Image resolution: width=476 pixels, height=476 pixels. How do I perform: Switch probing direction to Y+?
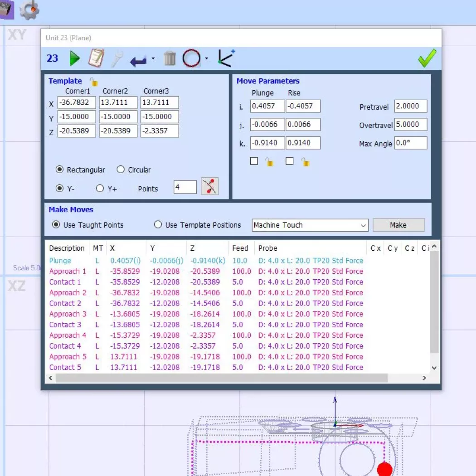pyautogui.click(x=100, y=189)
